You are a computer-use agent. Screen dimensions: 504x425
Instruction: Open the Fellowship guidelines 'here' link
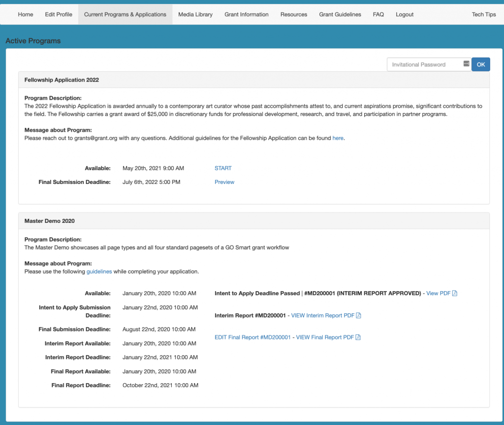(338, 138)
